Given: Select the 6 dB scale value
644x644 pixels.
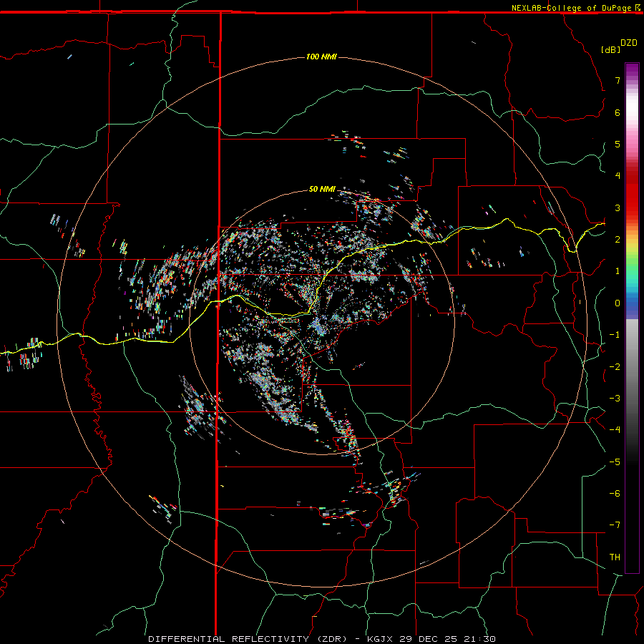Looking at the screenshot, I should click(618, 112).
